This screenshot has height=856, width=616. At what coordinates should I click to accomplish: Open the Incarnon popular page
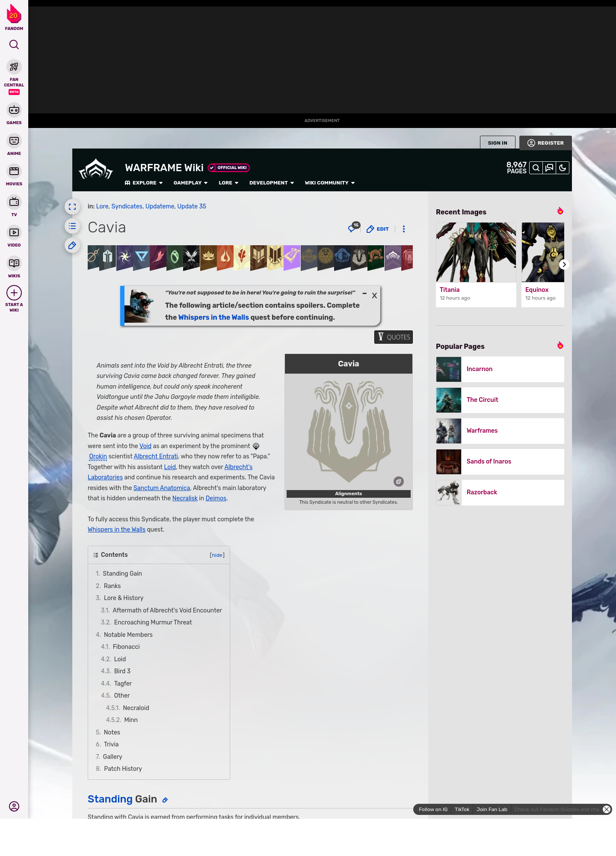(x=500, y=369)
